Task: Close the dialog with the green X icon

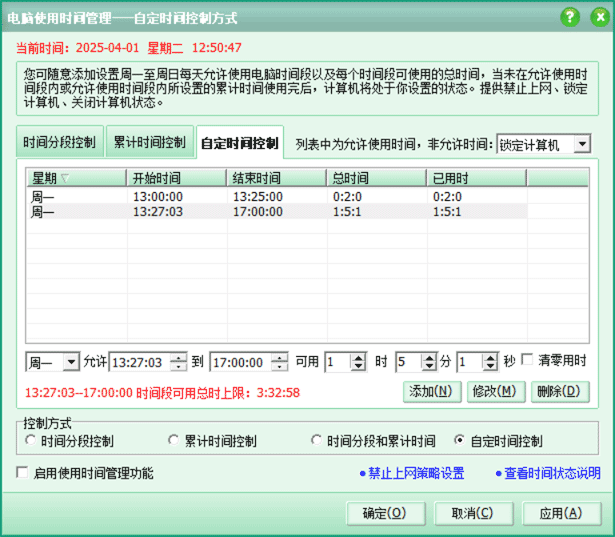Action: [x=596, y=17]
